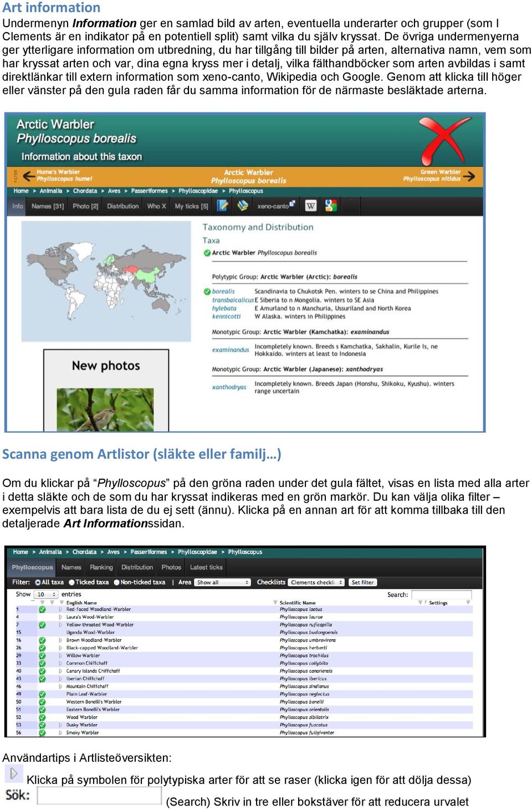Select the Ticked taxa filter radio button
Viewport: 532px width, 810px height.
72,582
